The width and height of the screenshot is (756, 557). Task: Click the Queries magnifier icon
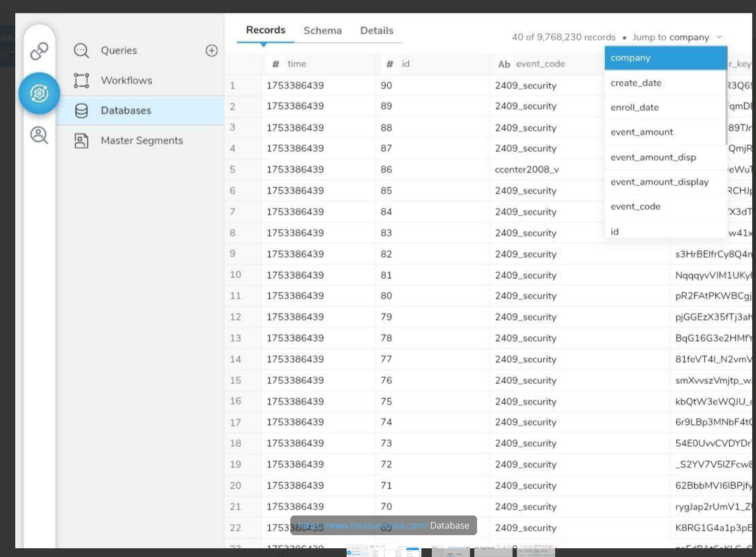[81, 51]
